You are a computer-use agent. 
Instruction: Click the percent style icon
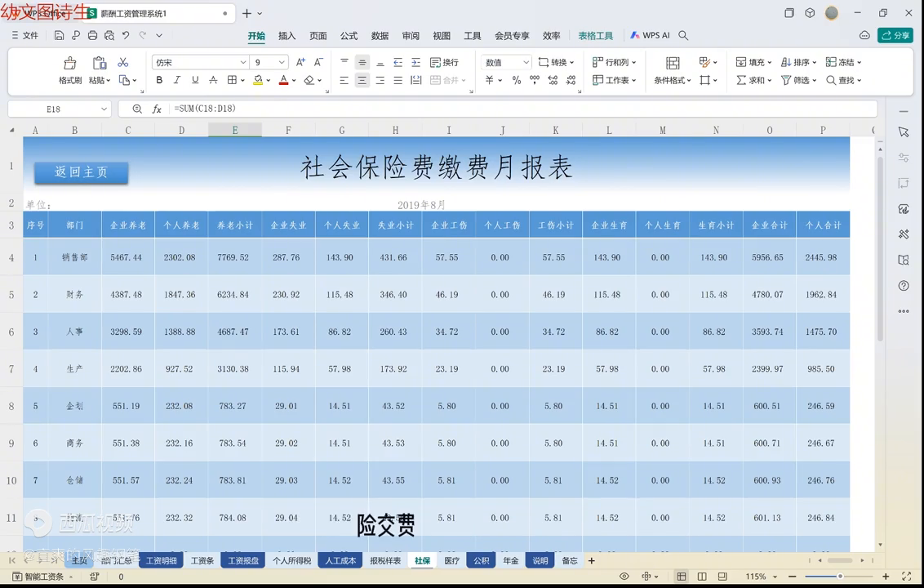[x=517, y=80]
